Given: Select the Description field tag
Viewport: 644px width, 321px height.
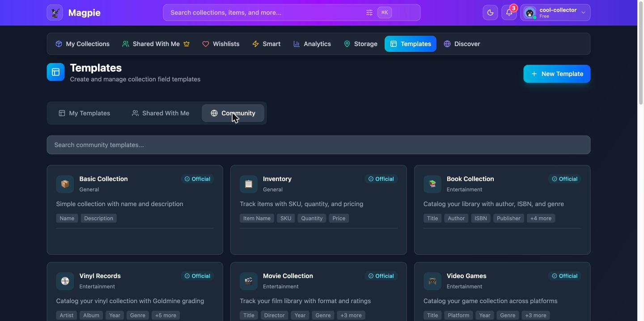Looking at the screenshot, I should (99, 218).
